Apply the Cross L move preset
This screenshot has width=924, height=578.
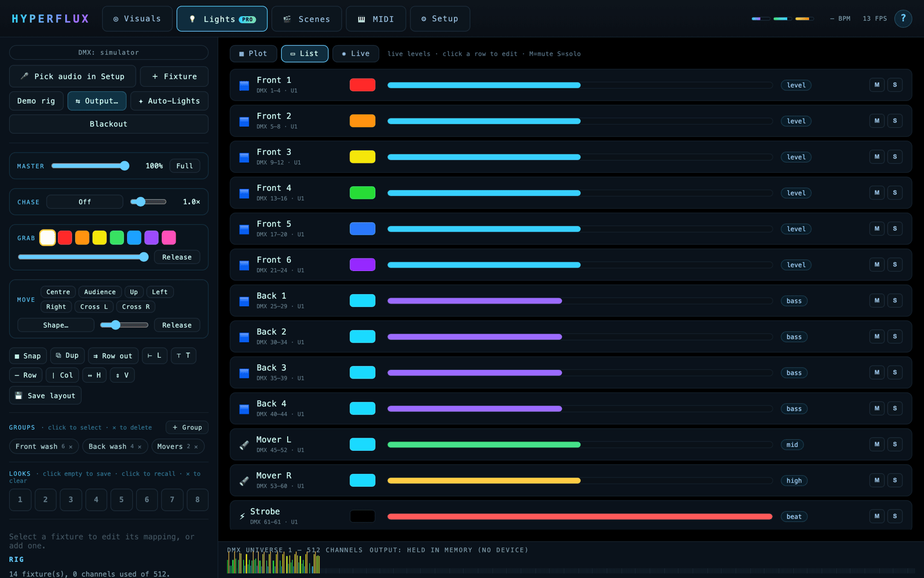coord(94,307)
